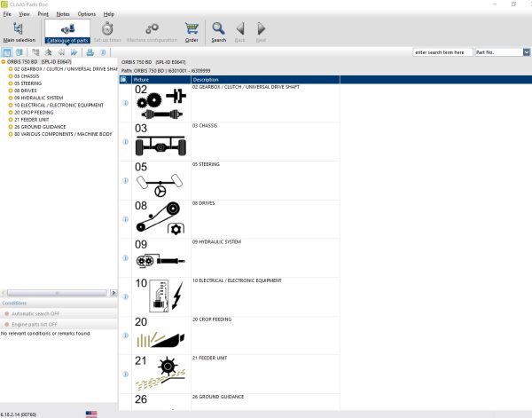The width and height of the screenshot is (532, 418).
Task: Open Main selection from the toolbar
Action: tap(19, 33)
